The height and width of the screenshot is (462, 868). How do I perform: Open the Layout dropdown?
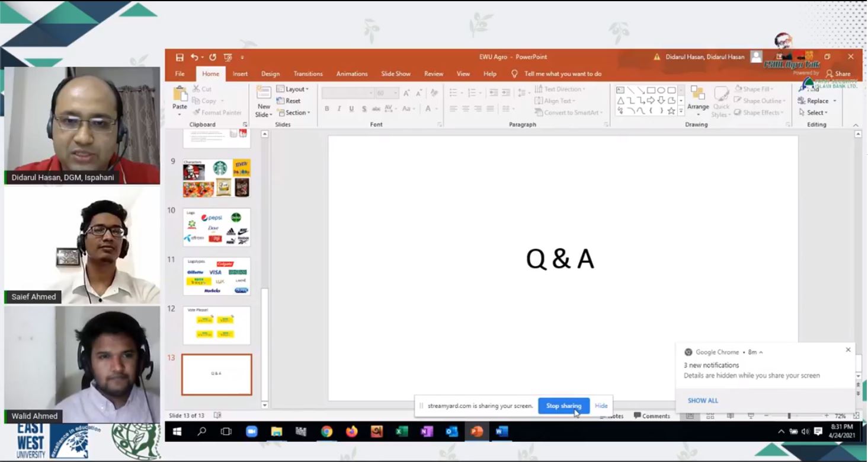click(293, 89)
